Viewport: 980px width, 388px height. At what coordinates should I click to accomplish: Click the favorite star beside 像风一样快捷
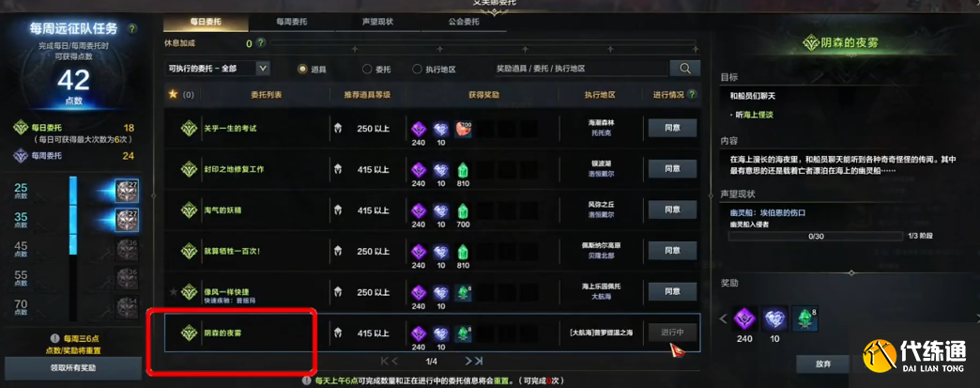pyautogui.click(x=174, y=291)
